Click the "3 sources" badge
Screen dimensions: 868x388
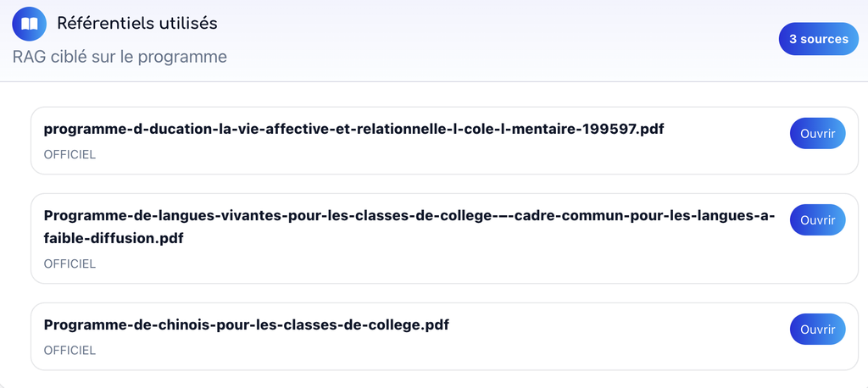click(x=819, y=39)
